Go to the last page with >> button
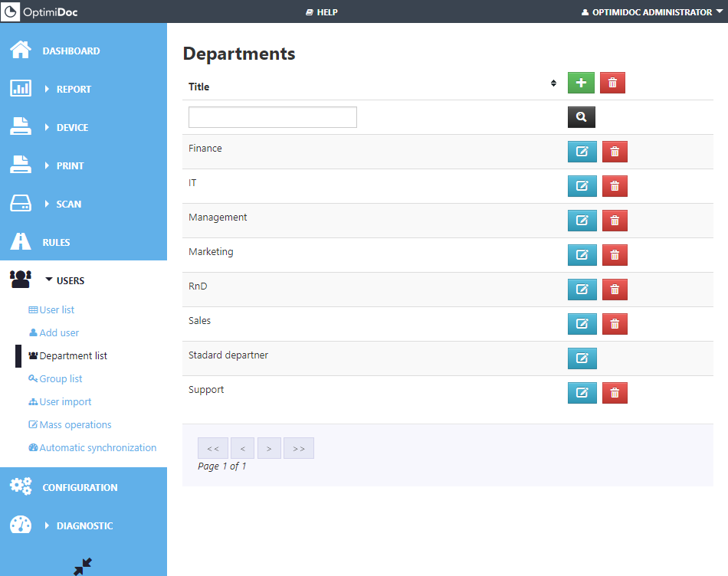 (x=299, y=448)
